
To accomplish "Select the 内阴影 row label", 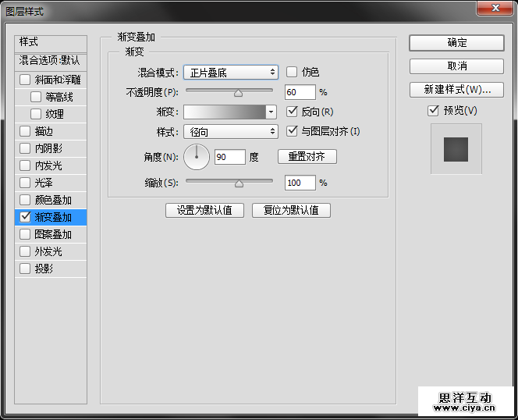I will tap(48, 148).
